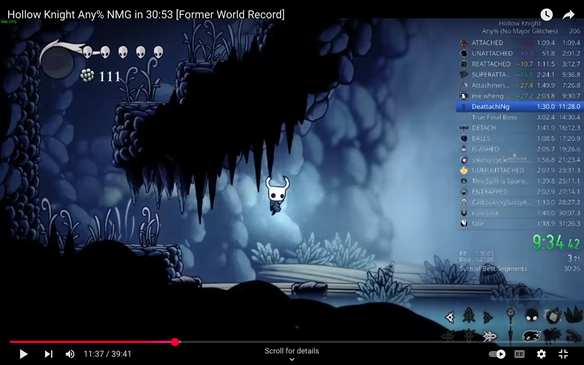Click the crystal cube tracker icon
Viewport: 584px width, 365px height.
point(553,316)
